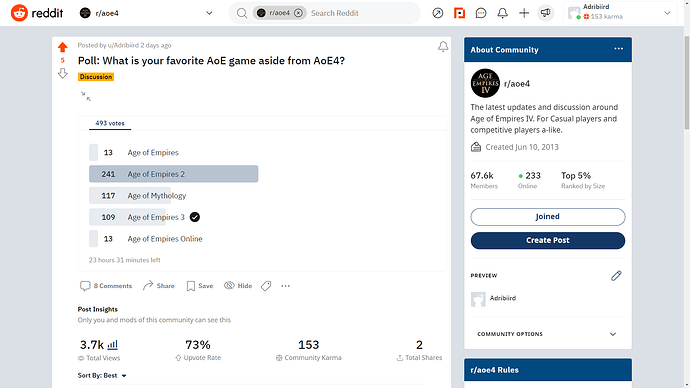Downvote the AoE poll post

click(62, 73)
